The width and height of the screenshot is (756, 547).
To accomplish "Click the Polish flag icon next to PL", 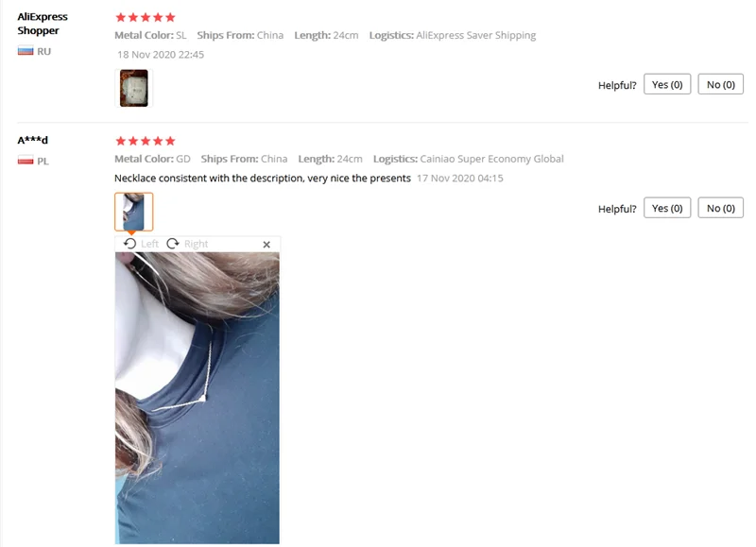I will (x=26, y=161).
